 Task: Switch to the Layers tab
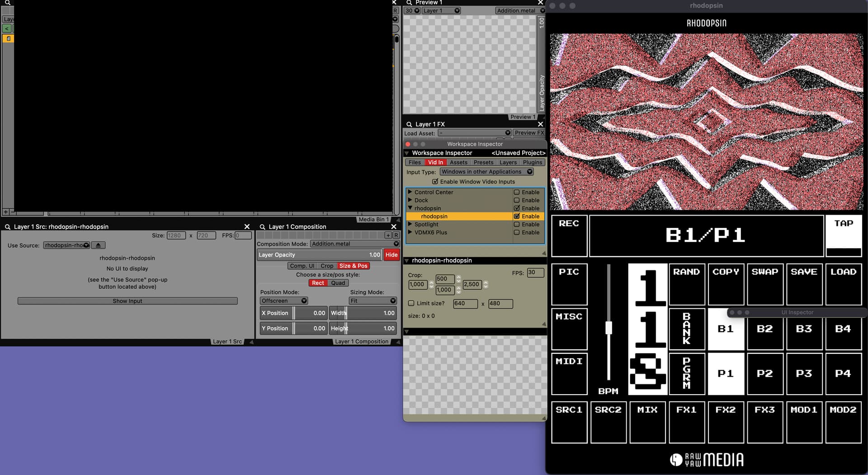[508, 163]
